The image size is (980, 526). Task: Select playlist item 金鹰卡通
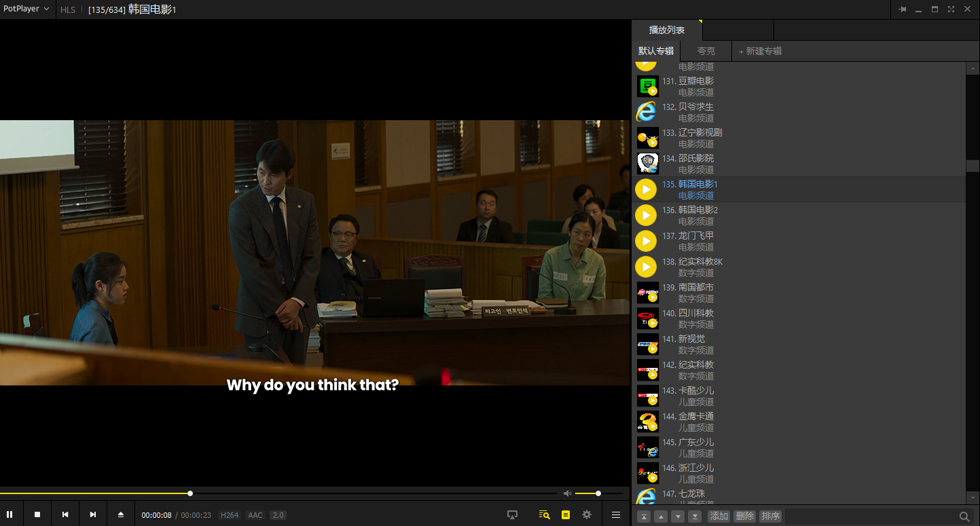pos(800,421)
